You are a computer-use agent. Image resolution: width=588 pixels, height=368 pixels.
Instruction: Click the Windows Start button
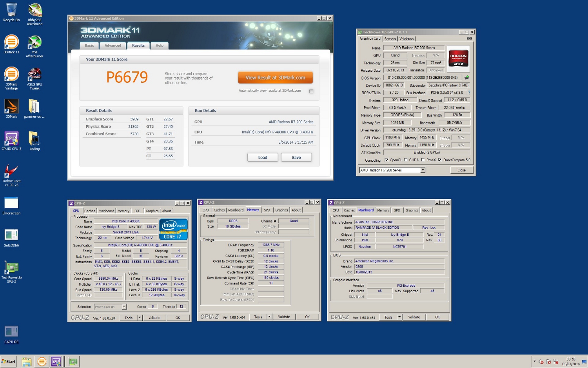tap(9, 361)
